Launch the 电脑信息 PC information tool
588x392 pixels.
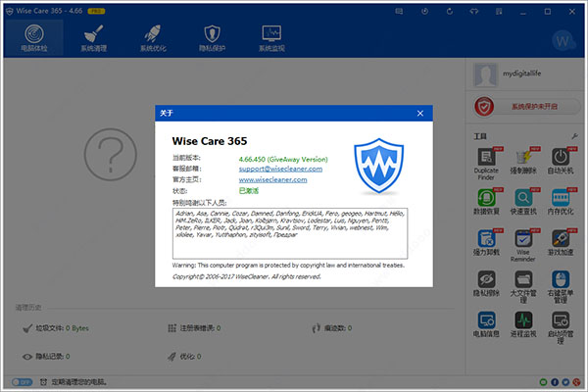click(486, 324)
